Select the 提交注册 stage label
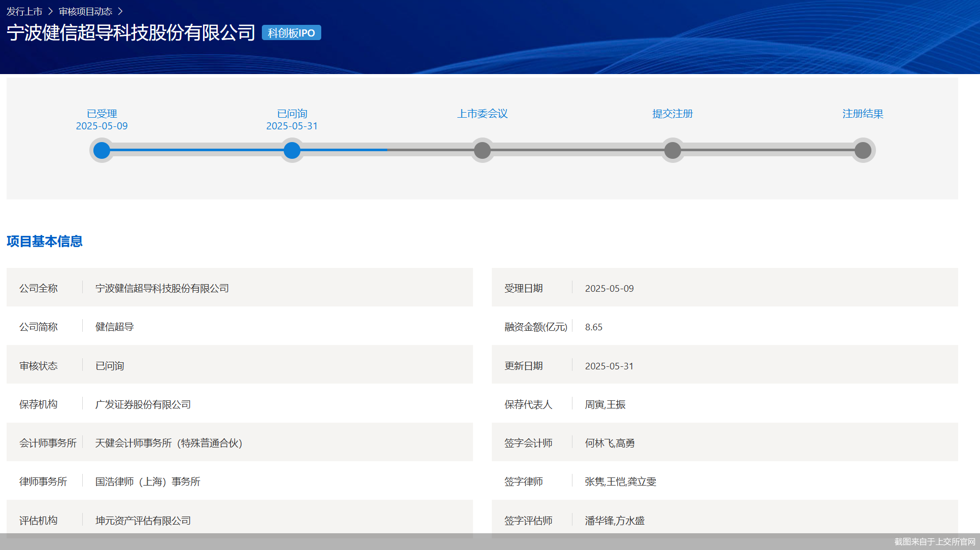980x550 pixels. tap(672, 114)
